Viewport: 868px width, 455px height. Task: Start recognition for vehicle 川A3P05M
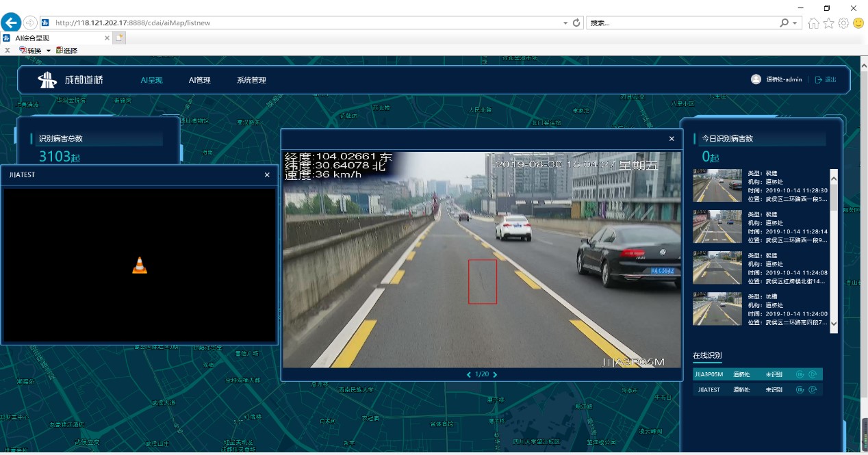(812, 374)
